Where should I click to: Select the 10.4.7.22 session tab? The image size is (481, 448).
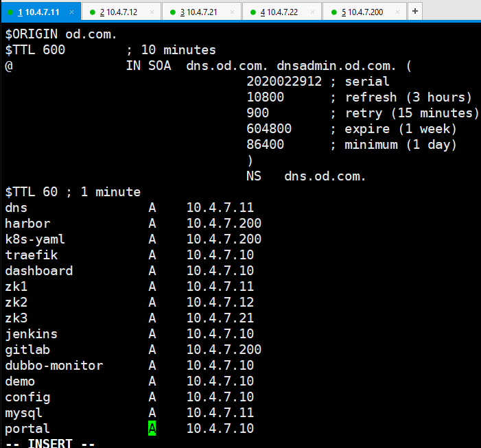tap(281, 12)
